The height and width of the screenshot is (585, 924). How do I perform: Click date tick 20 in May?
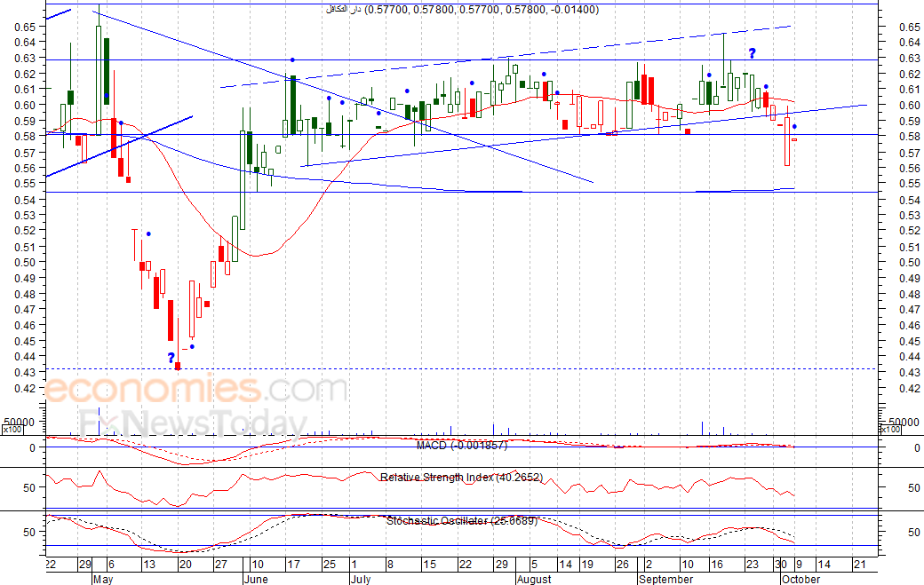185,565
